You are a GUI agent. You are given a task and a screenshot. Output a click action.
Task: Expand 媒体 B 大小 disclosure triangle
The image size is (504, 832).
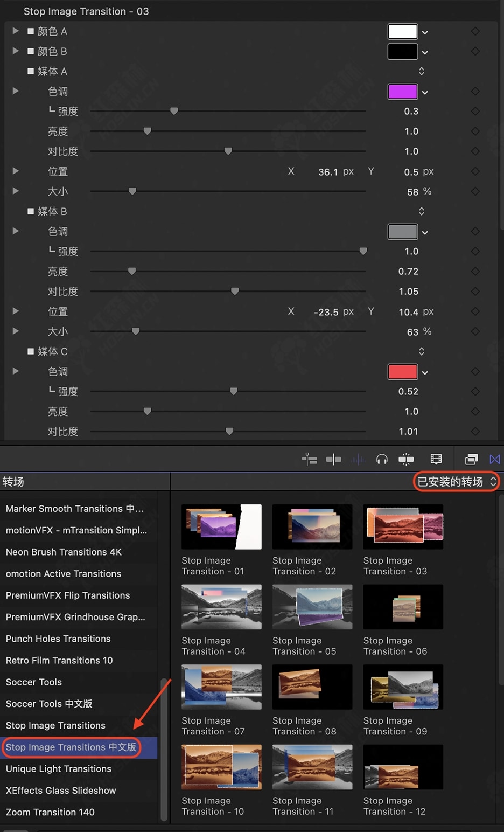[16, 331]
